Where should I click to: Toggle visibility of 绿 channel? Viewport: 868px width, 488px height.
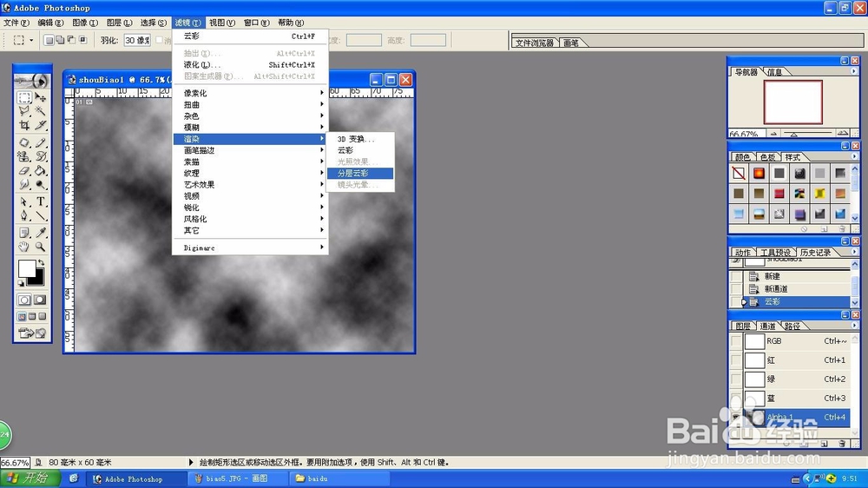click(736, 379)
